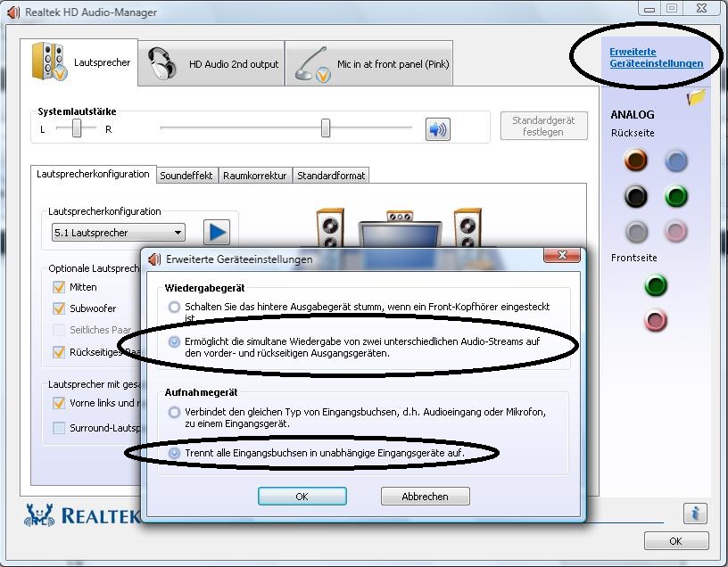Select Trennt alle Eingangsbuchsen option
Viewport: 728px width, 567px height.
pyautogui.click(x=174, y=453)
